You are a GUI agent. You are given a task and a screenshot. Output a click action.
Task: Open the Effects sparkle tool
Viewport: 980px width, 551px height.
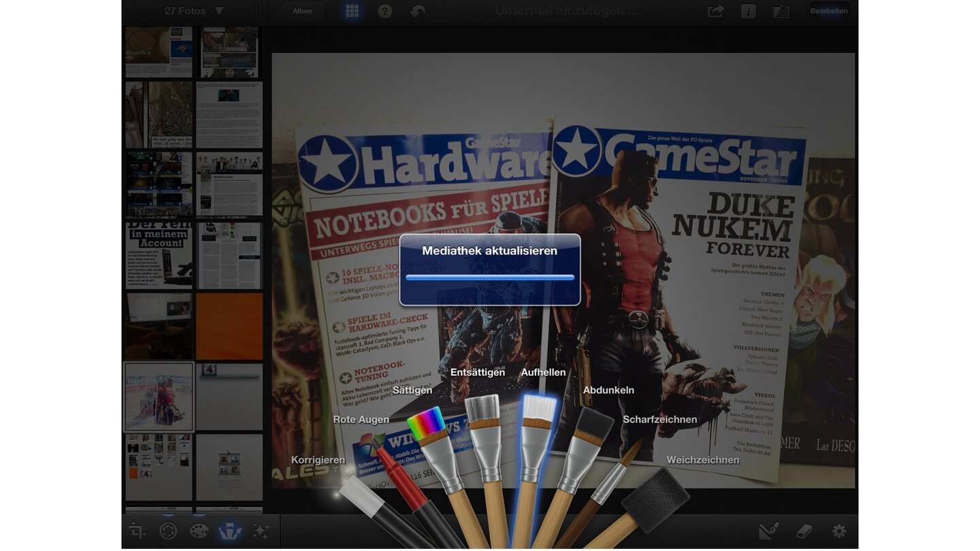click(x=261, y=531)
